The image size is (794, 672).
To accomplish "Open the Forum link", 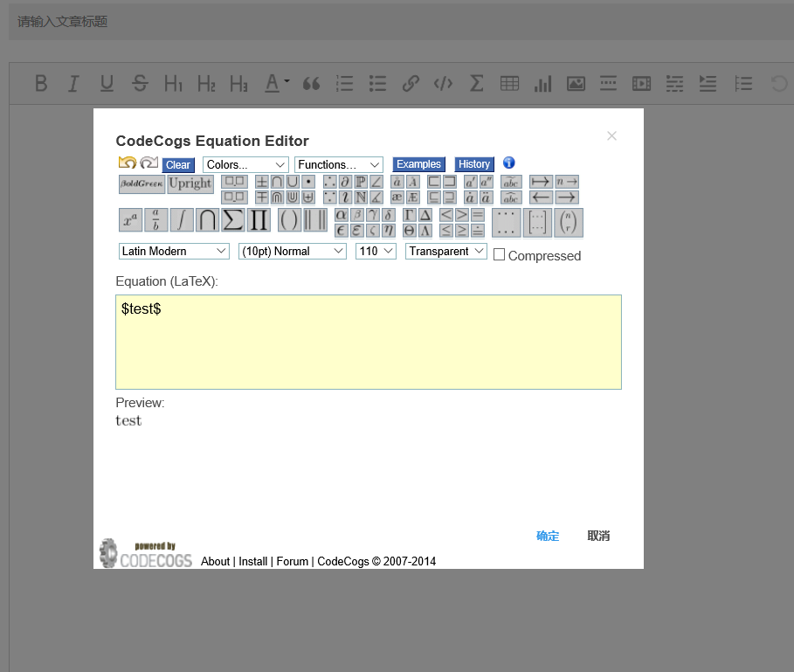I will point(292,561).
